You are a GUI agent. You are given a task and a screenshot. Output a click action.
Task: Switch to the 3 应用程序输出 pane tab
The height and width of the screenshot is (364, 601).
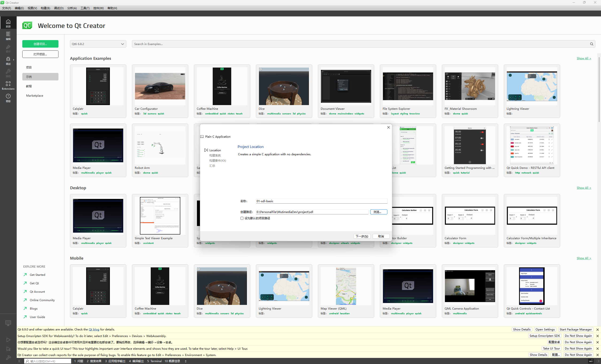(x=115, y=361)
